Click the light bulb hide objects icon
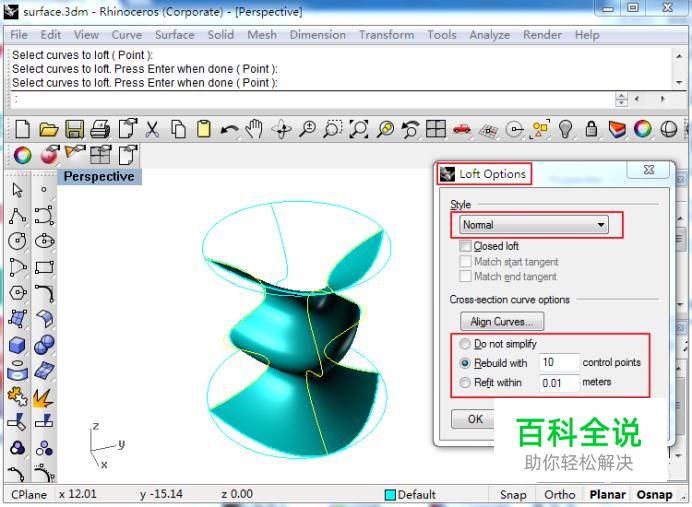 pyautogui.click(x=566, y=129)
